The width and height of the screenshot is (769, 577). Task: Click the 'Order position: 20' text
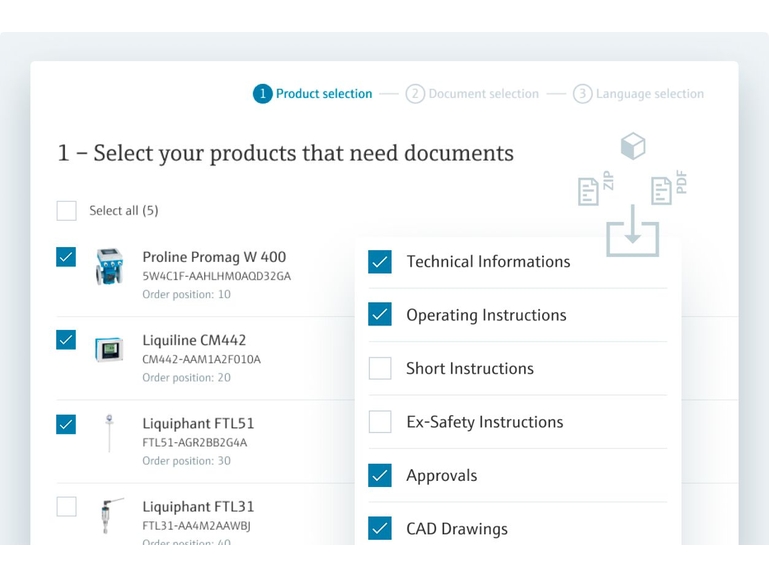click(186, 378)
